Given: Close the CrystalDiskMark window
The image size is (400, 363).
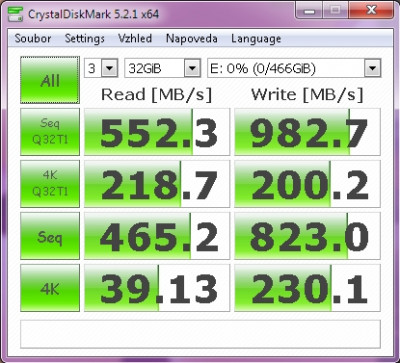Looking at the screenshot, I should [x=371, y=11].
